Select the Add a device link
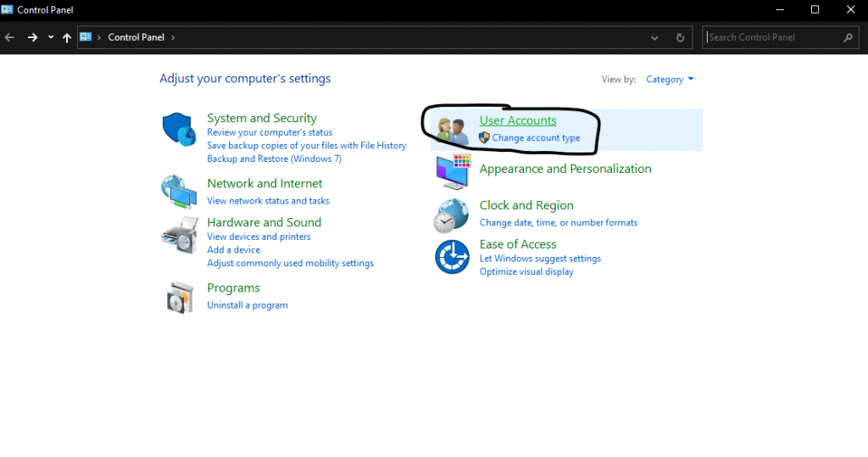This screenshot has height=457, width=868. tap(234, 250)
